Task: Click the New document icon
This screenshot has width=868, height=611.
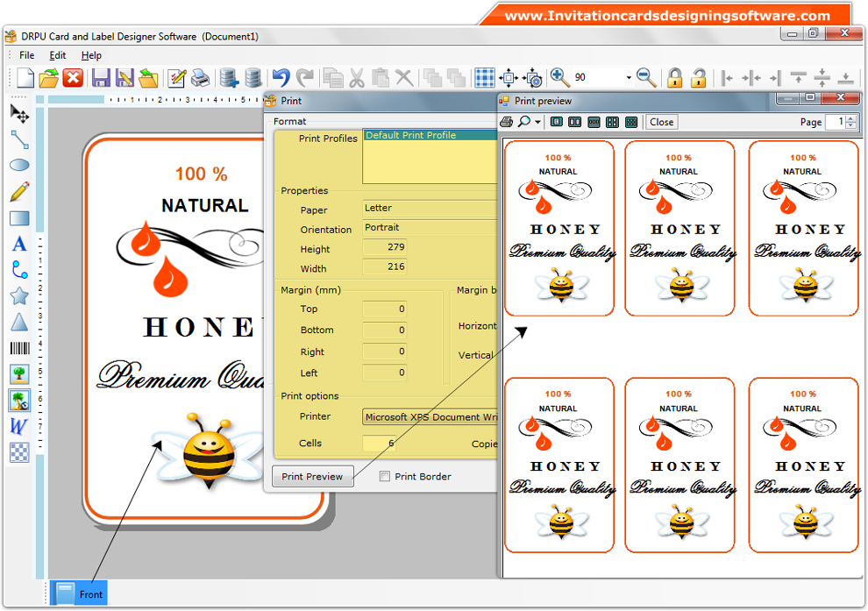Action: 24,77
